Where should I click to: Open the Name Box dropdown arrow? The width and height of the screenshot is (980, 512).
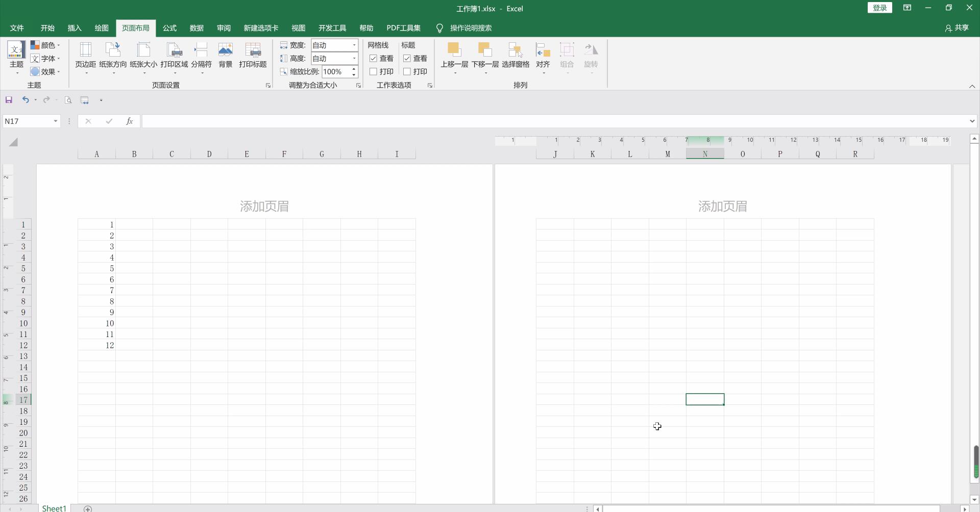[55, 121]
